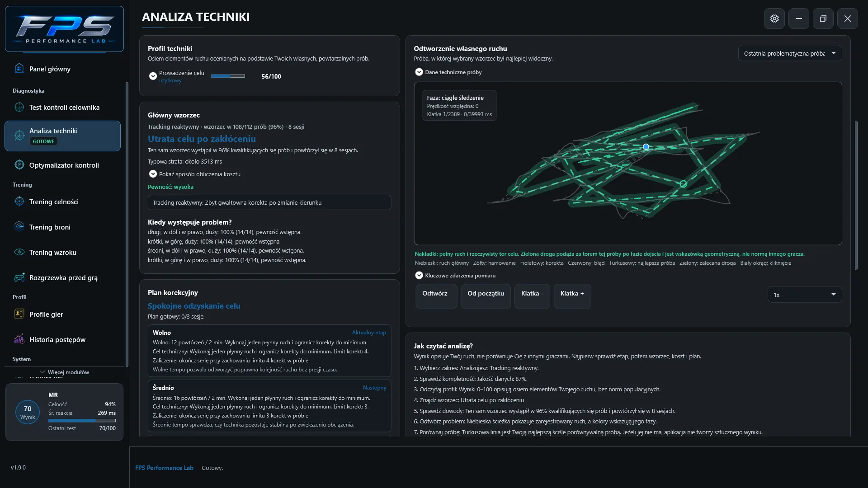The image size is (868, 488).
Task: Click the 70 Wynik score circle
Action: click(x=28, y=412)
